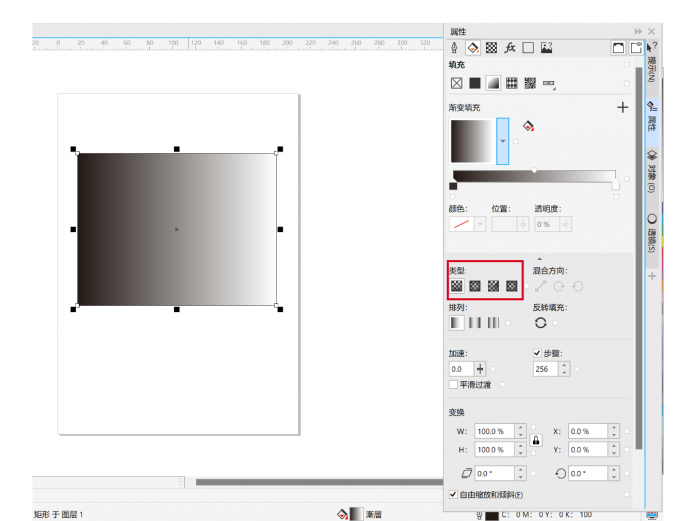Select repeat fill arrangement
680x521 pixels.
pos(493,323)
